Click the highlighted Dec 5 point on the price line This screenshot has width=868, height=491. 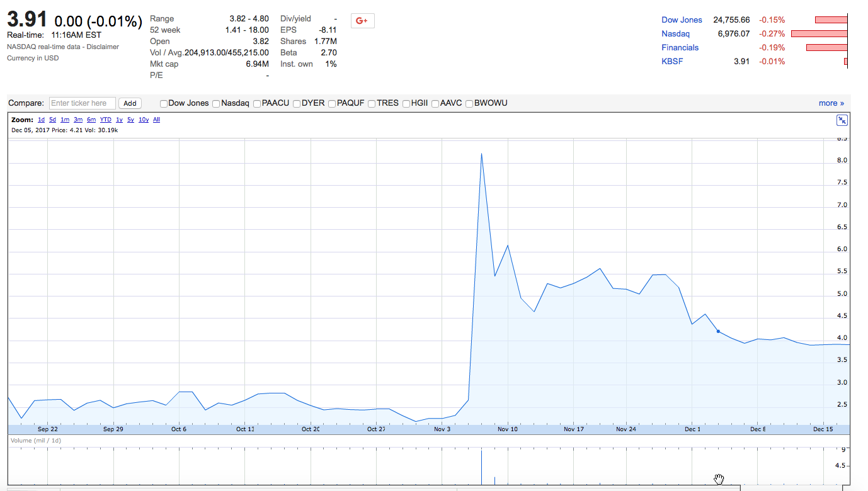pyautogui.click(x=718, y=331)
